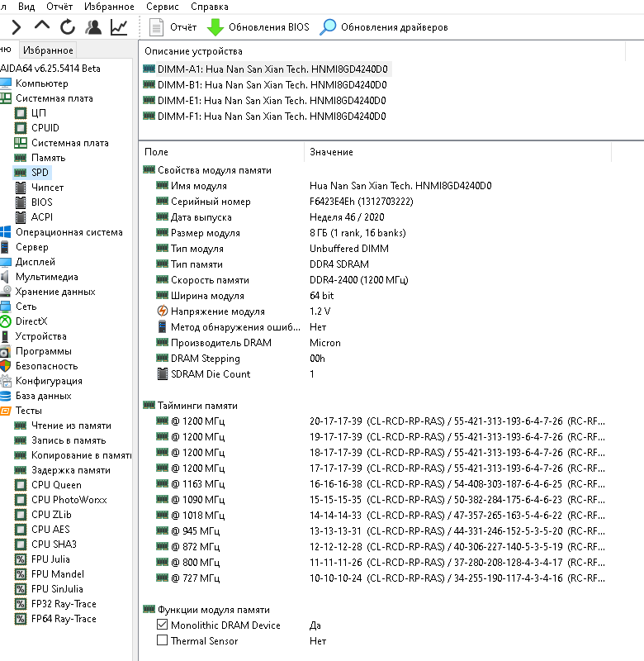This screenshot has width=644, height=661.
Task: Click the Копирование в памяти icon
Action: pos(20,455)
